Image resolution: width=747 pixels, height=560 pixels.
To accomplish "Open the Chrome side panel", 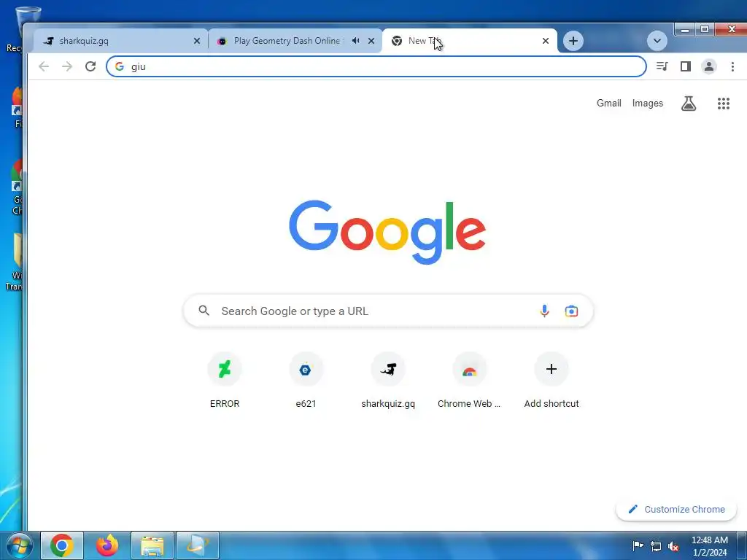I will tap(686, 66).
